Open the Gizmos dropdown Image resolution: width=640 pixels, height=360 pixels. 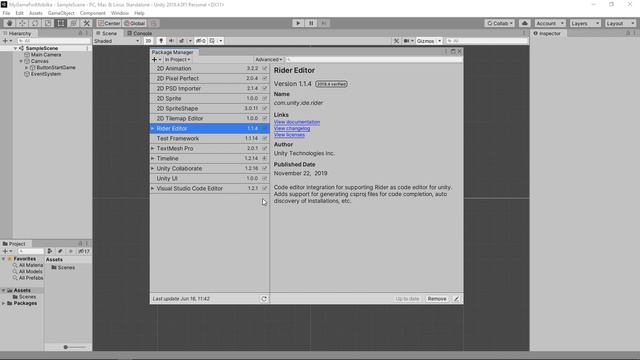point(429,41)
